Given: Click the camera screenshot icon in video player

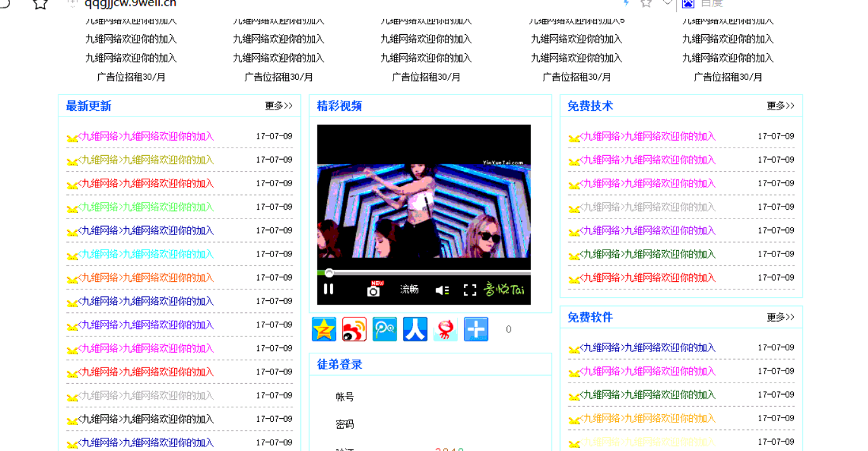Looking at the screenshot, I should point(374,289).
